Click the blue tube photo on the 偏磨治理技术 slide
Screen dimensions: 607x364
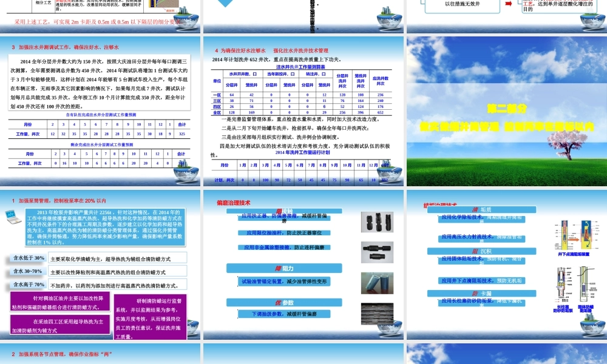[x=377, y=283]
